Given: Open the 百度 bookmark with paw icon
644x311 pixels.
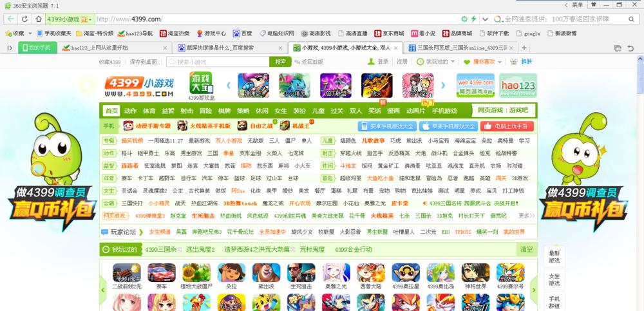Looking at the screenshot, I should (x=242, y=33).
